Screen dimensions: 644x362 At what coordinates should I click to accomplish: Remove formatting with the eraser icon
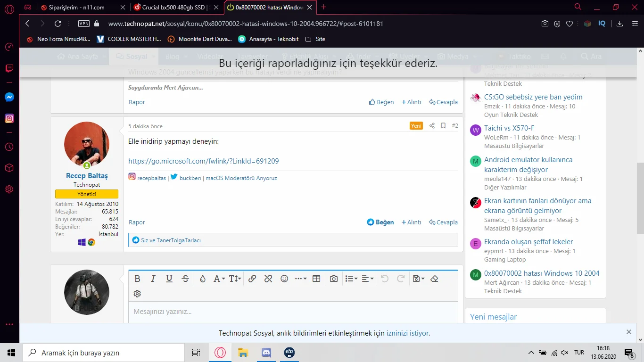click(434, 279)
